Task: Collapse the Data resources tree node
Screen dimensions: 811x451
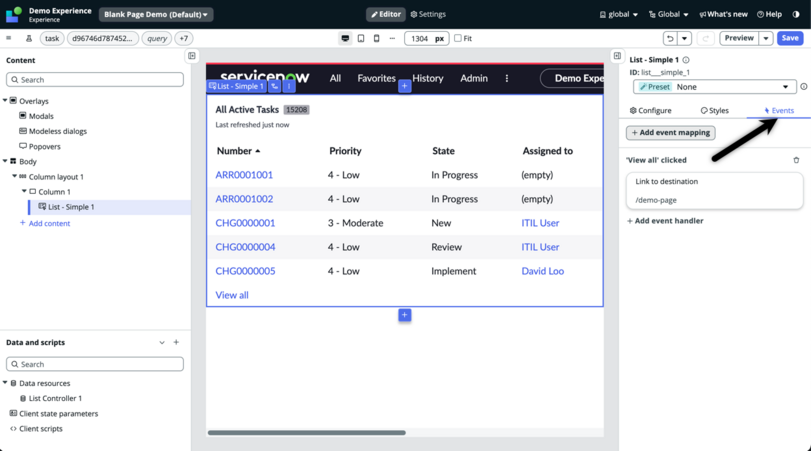Action: (5, 383)
